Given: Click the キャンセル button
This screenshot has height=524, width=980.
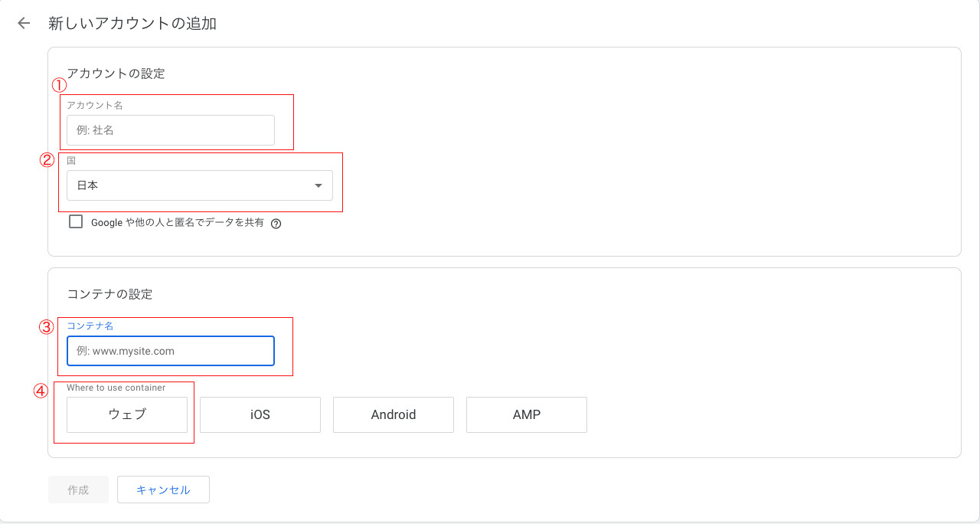Looking at the screenshot, I should (x=163, y=490).
